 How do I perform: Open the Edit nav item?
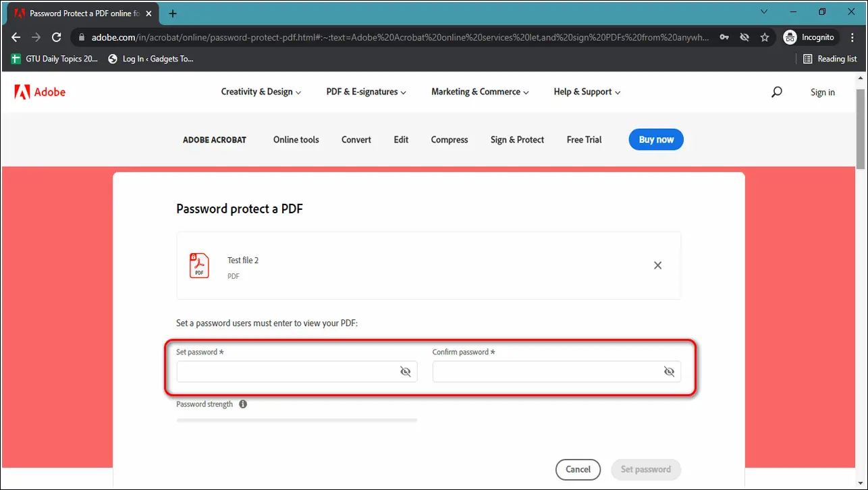tap(401, 140)
